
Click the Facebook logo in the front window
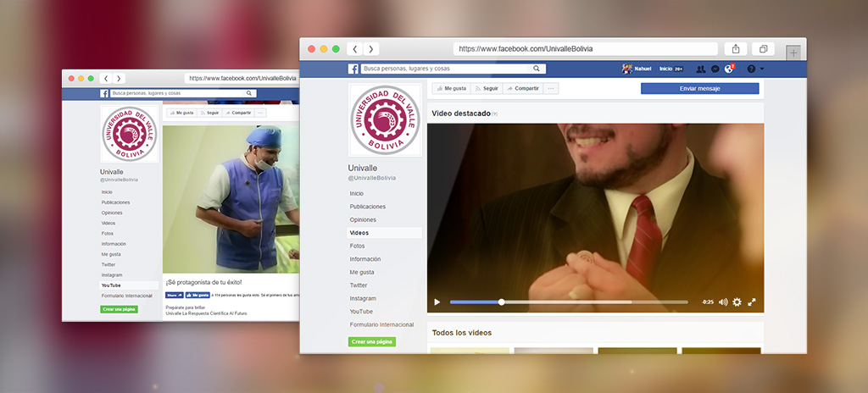tap(353, 69)
